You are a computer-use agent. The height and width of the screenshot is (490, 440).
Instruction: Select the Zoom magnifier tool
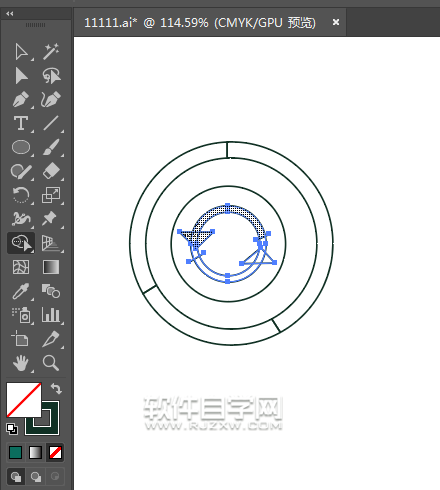coord(51,363)
